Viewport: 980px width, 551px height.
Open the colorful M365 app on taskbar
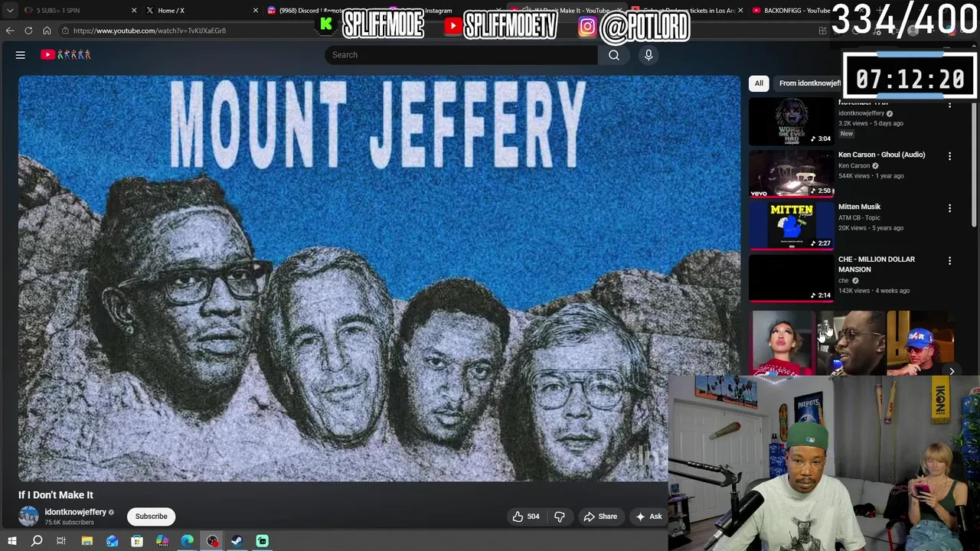(162, 541)
